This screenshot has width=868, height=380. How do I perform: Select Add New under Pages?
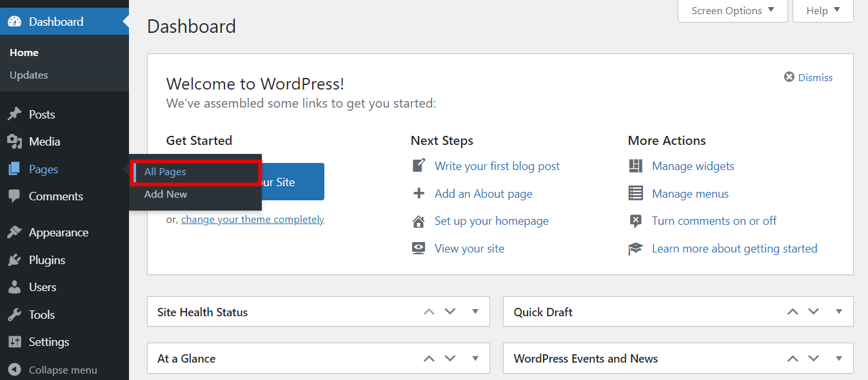[x=166, y=194]
